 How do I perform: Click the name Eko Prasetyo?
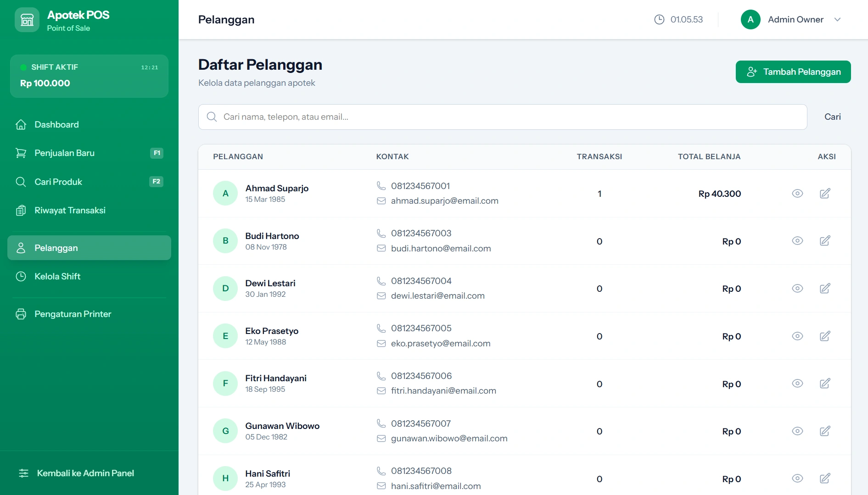[272, 331]
